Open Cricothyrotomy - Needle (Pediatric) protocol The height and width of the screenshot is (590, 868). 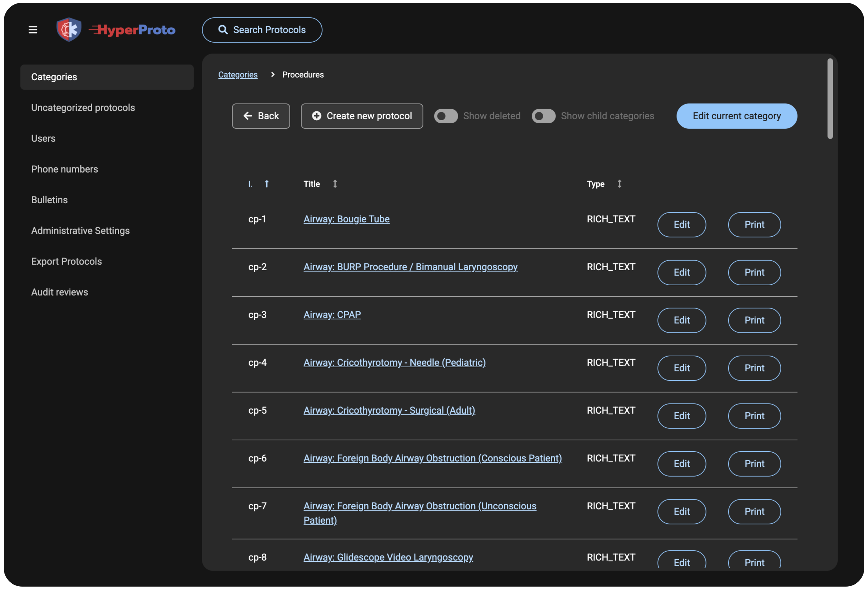pos(394,362)
